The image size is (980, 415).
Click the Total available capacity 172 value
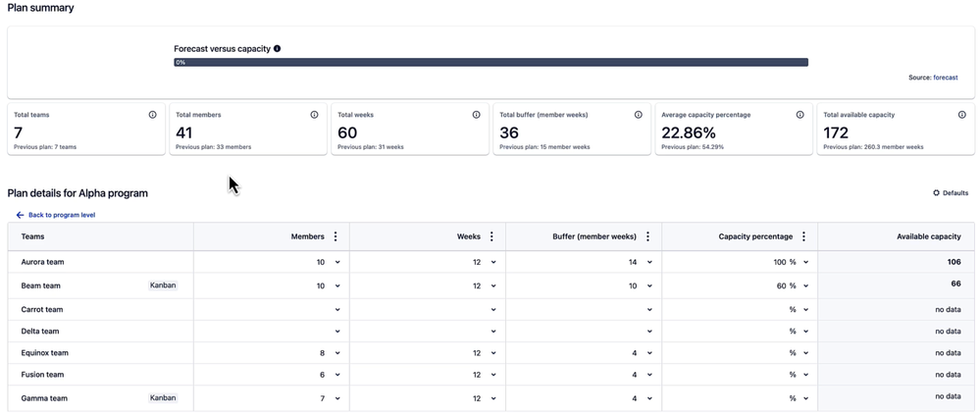[x=836, y=132]
